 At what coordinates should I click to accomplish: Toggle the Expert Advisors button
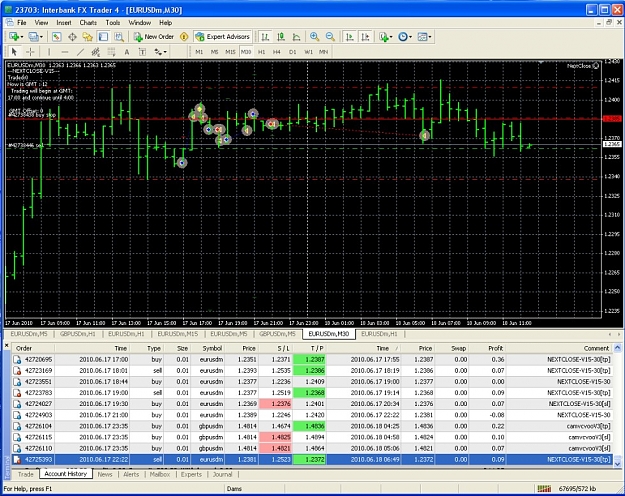(222, 37)
